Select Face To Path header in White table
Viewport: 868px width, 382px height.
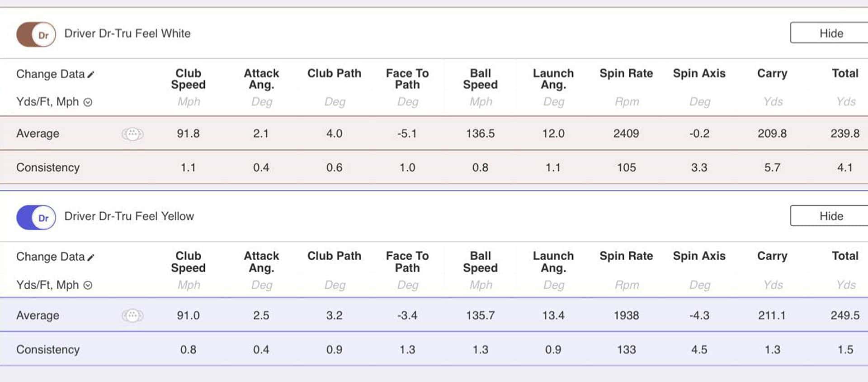point(407,79)
